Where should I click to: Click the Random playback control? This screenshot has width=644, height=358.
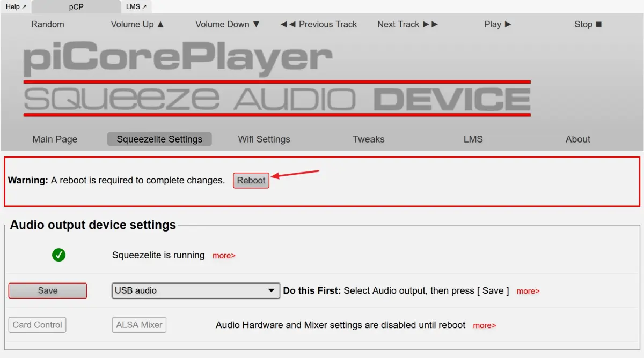tap(48, 24)
